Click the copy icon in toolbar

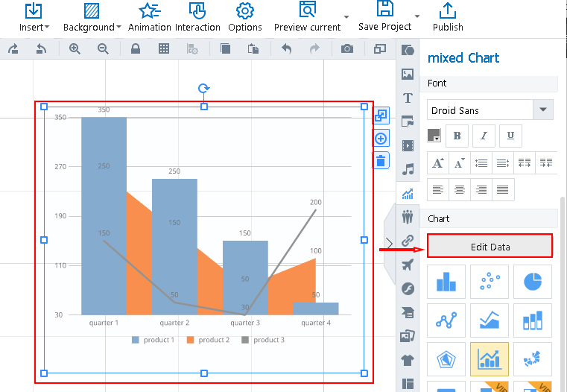pos(225,48)
